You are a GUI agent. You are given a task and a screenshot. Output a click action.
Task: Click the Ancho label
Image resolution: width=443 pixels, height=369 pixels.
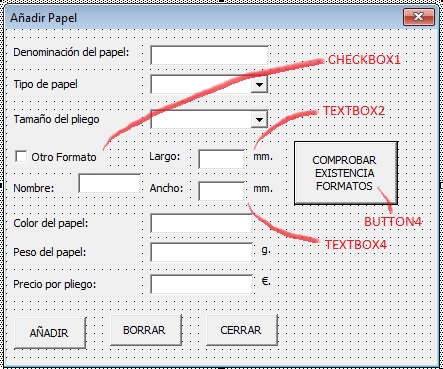pyautogui.click(x=166, y=188)
